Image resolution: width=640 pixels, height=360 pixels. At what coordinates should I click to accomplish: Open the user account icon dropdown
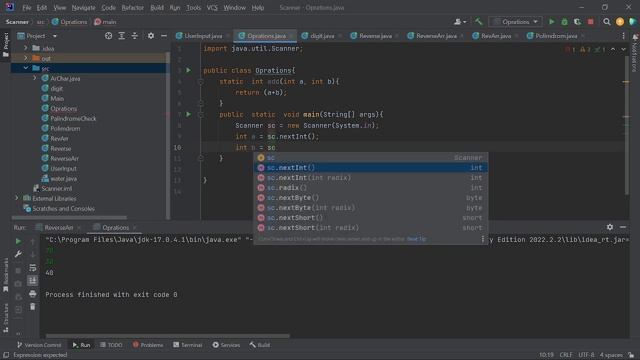click(x=460, y=22)
